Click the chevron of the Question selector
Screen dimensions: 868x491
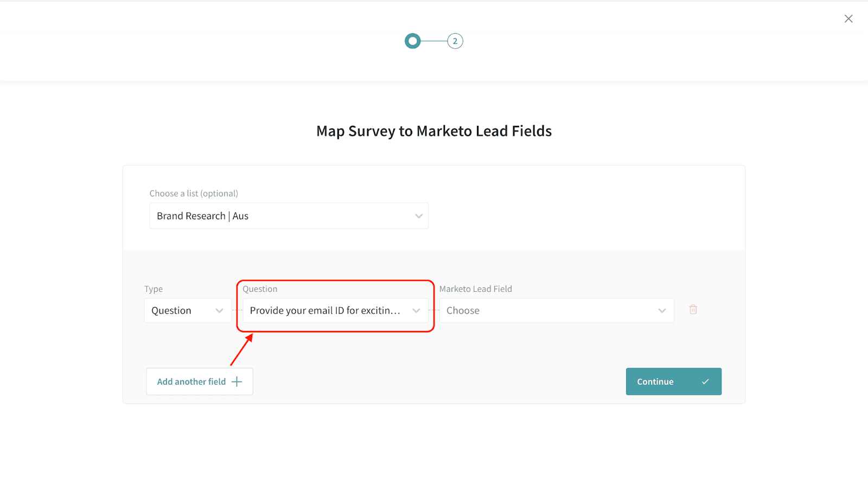click(416, 311)
